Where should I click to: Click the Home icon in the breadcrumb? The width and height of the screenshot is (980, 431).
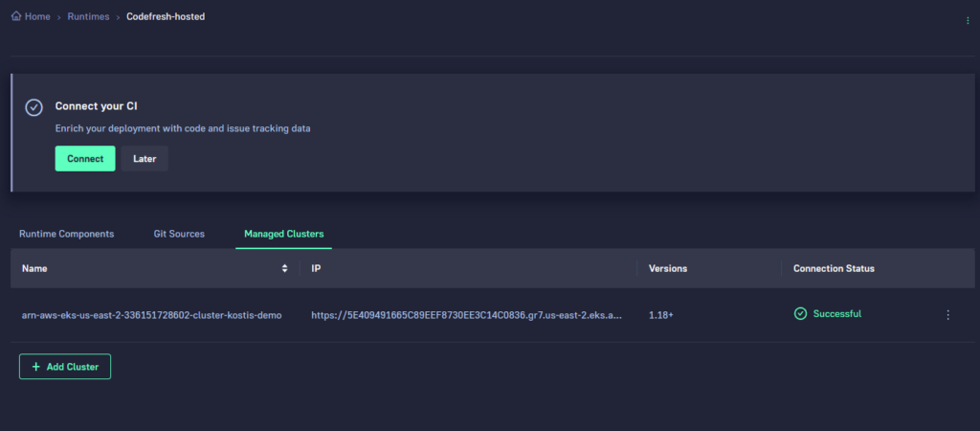click(x=16, y=17)
